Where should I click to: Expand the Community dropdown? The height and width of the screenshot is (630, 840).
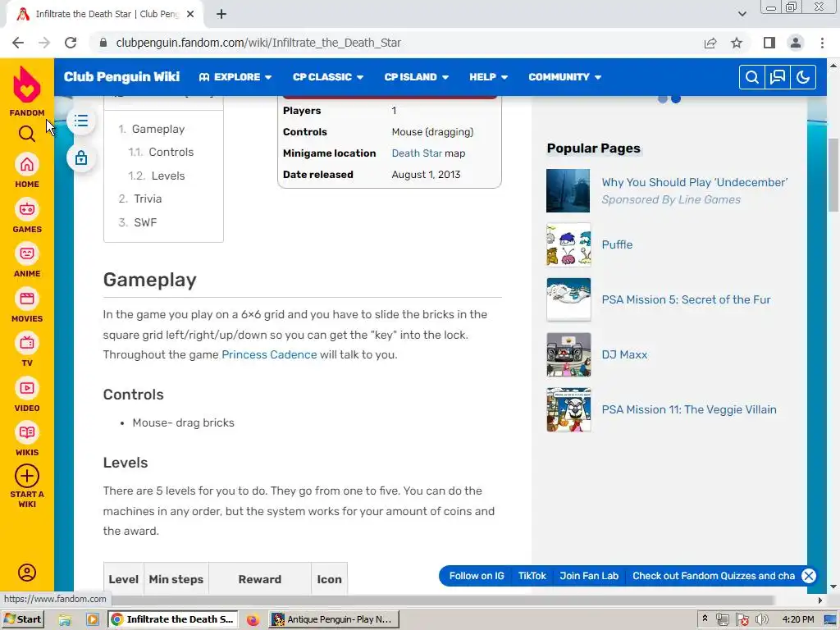click(x=564, y=77)
